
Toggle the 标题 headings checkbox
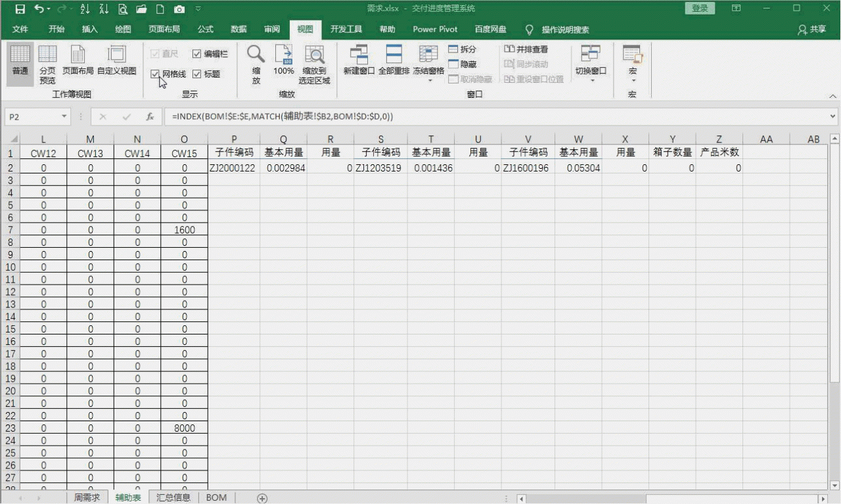[x=196, y=74]
